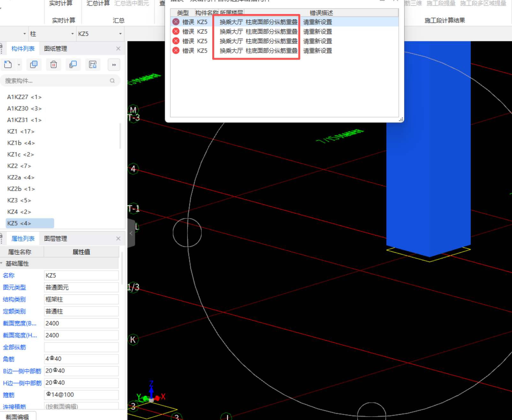Viewport: 512px width, 420px height.
Task: Edit the 角筋 value field
Action: click(x=81, y=359)
